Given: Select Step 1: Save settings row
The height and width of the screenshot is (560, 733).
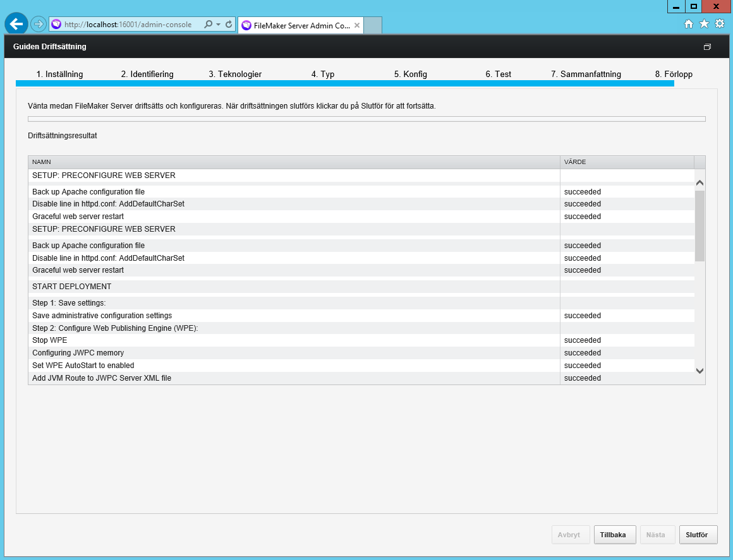Looking at the screenshot, I should click(x=361, y=302).
